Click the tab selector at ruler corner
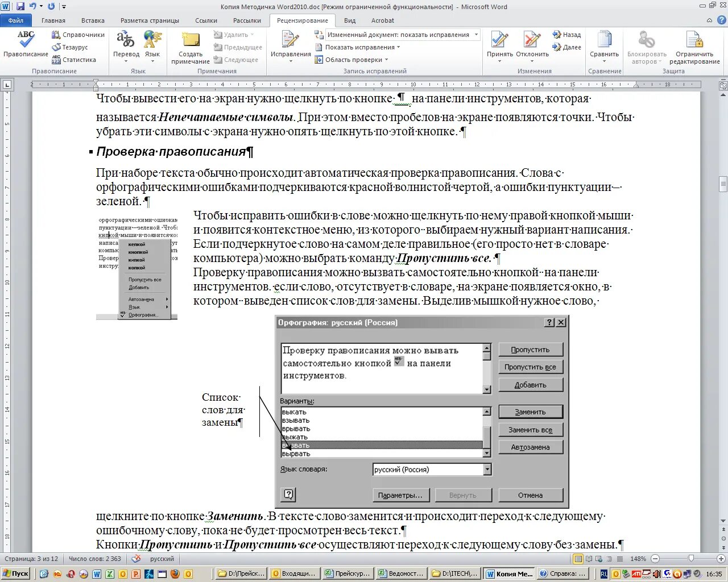This screenshot has width=728, height=582. [7, 85]
